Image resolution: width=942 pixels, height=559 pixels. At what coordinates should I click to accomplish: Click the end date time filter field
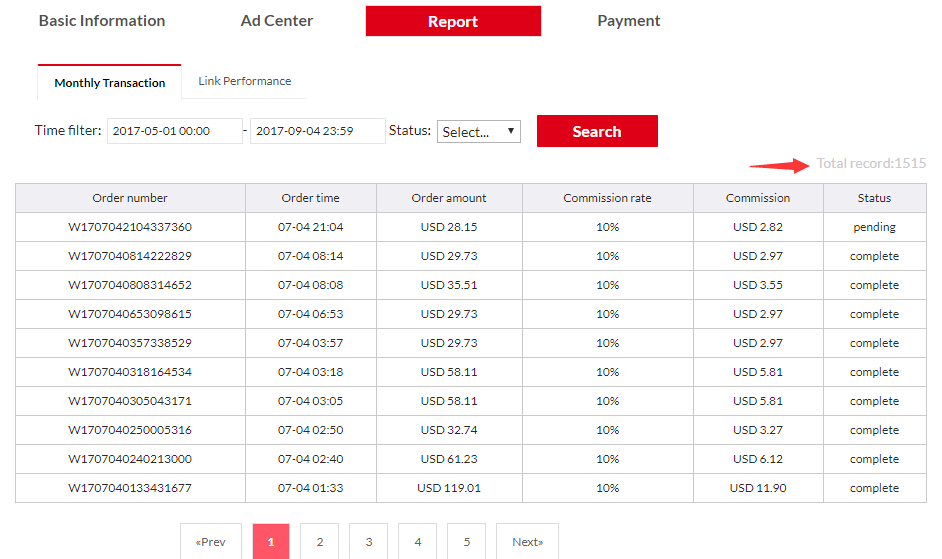[317, 131]
